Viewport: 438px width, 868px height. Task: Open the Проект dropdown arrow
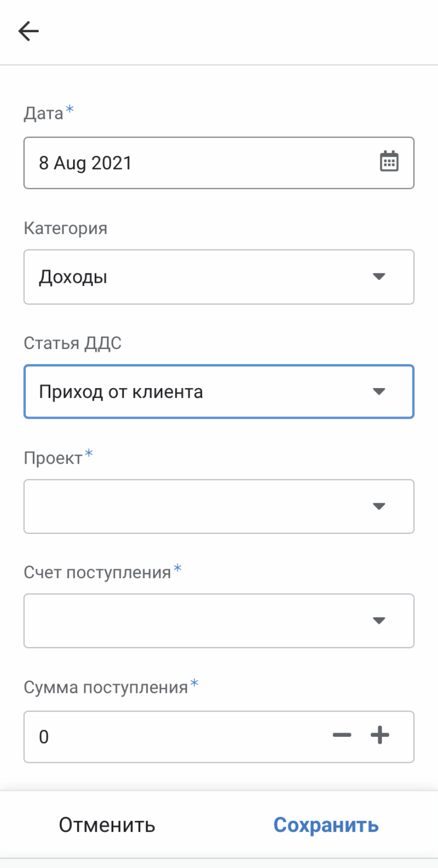pos(379,506)
